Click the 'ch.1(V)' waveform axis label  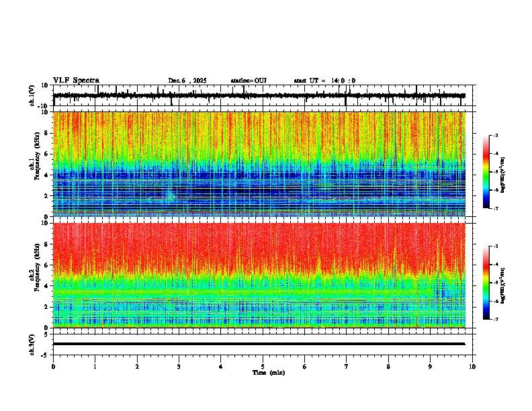pyautogui.click(x=32, y=95)
